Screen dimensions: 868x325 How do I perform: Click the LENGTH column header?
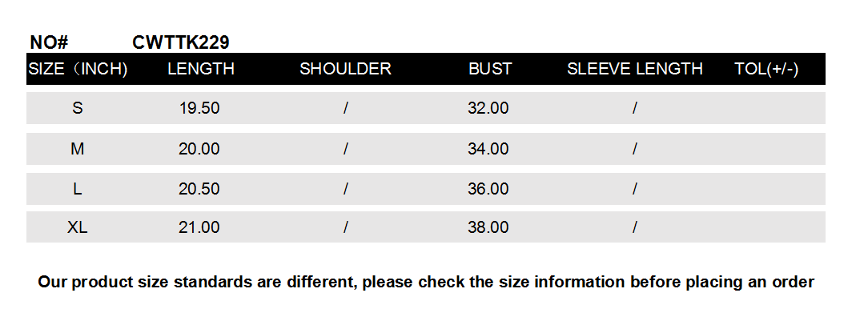[200, 69]
